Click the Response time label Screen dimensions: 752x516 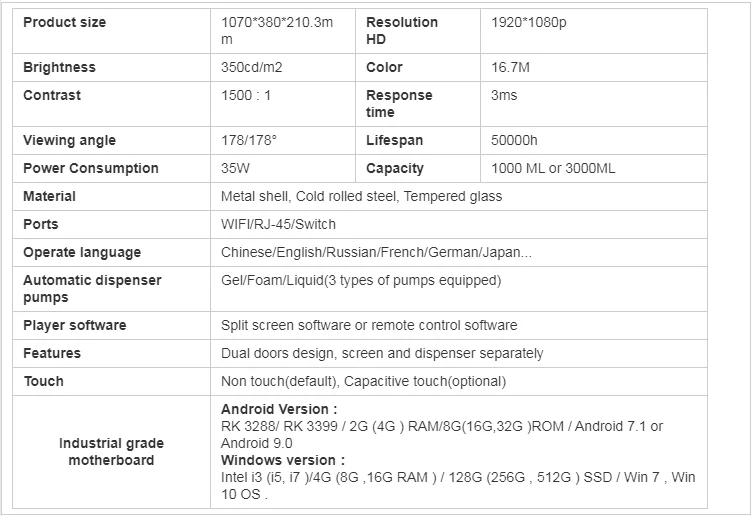tap(399, 103)
